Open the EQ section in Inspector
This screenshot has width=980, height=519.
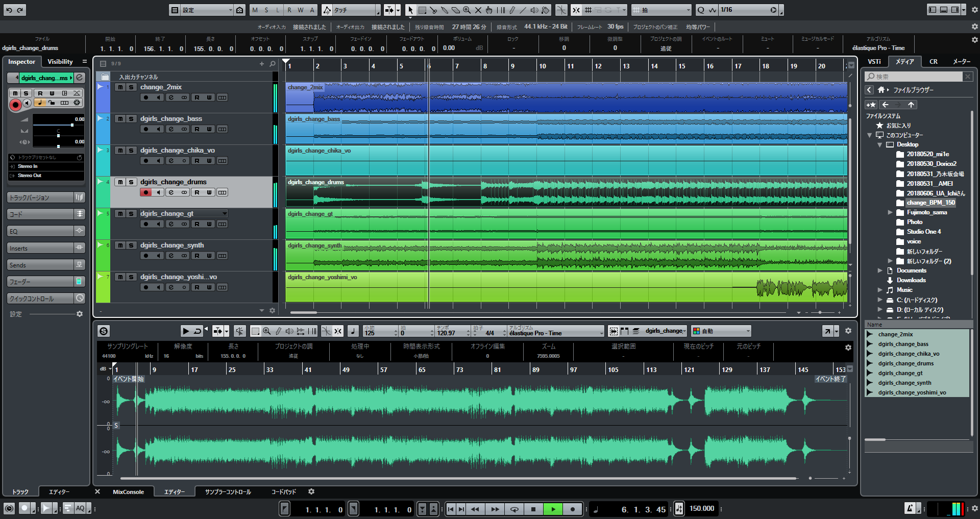[x=46, y=231]
